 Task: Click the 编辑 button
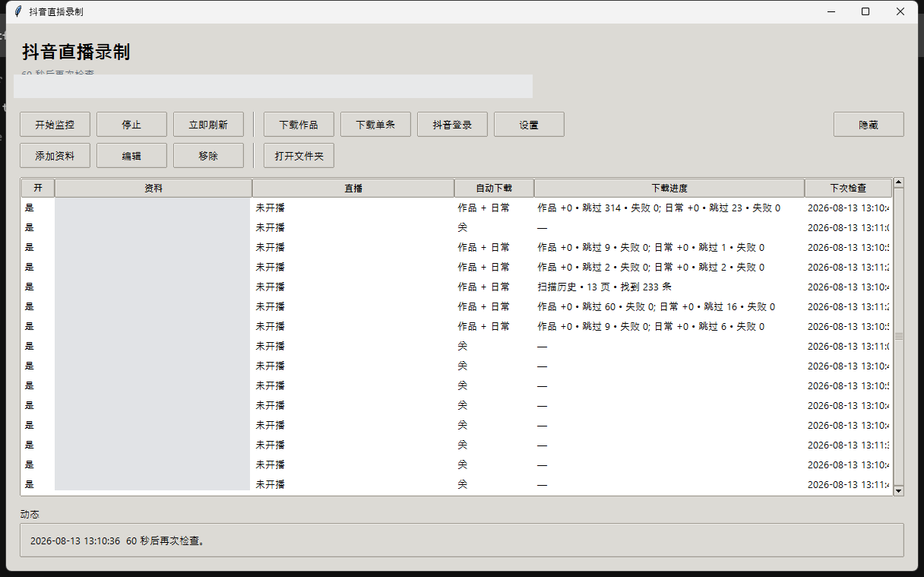pyautogui.click(x=131, y=156)
